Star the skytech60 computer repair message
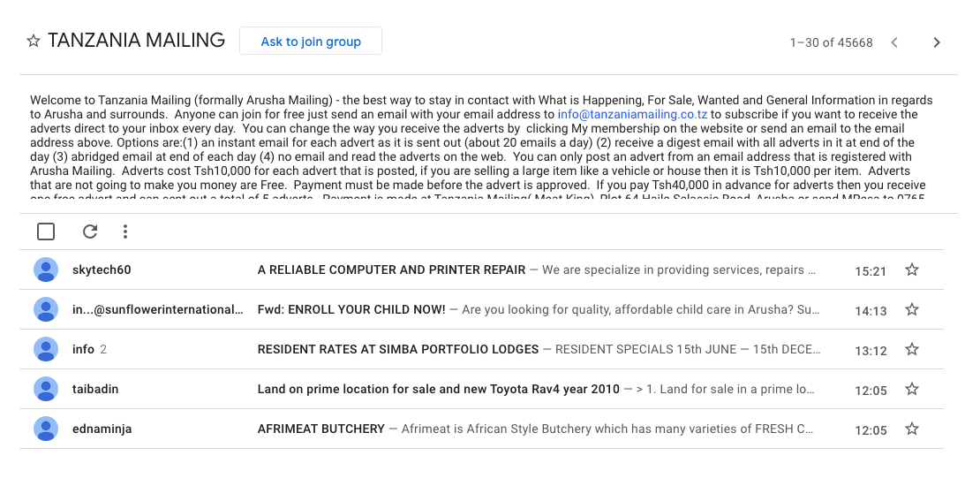The image size is (980, 486). (x=912, y=270)
